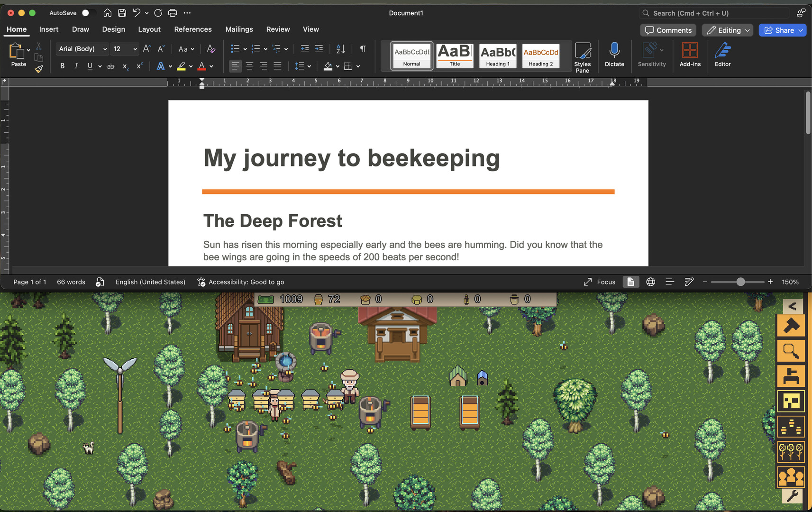812x512 pixels.
Task: Open the beekeepers crew panel in the game sidebar
Action: 791,477
